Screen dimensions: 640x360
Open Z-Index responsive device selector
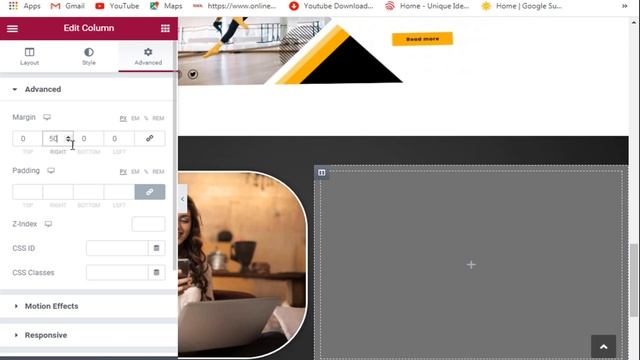pyautogui.click(x=49, y=224)
